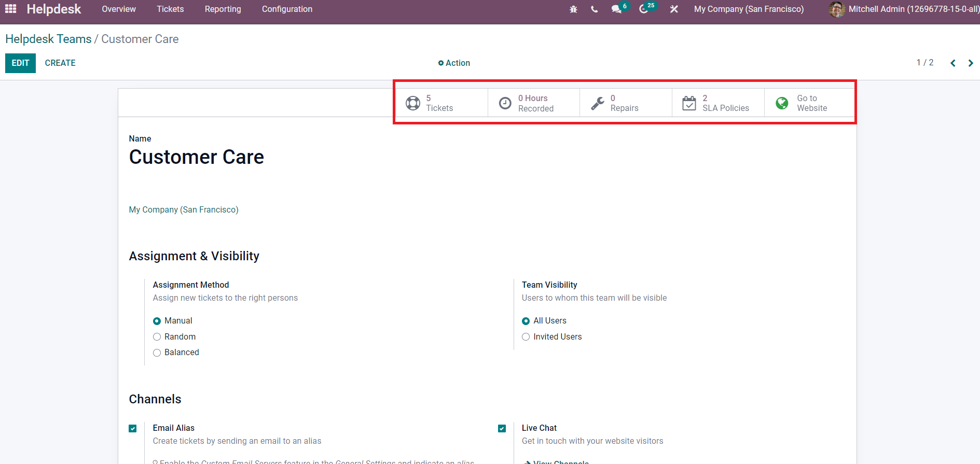Click the 1 / 2 pager counter
This screenshot has width=980, height=464.
point(925,63)
